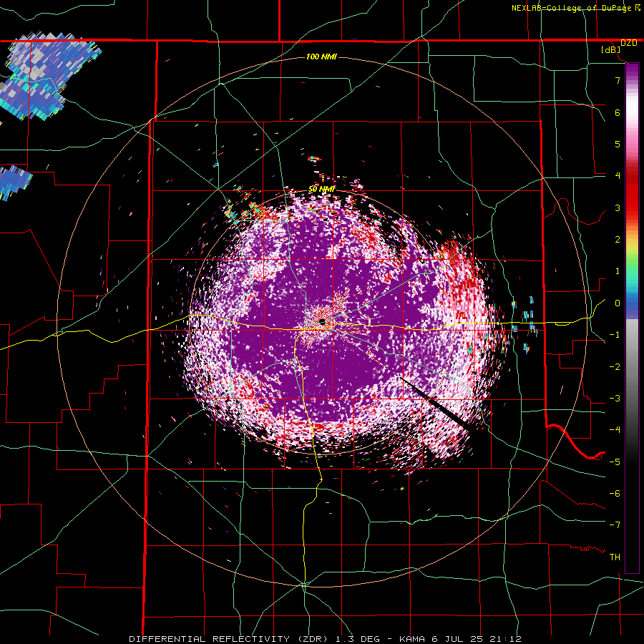Click the 7 dB tick label
Image resolution: width=644 pixels, height=644 pixels.
pyautogui.click(x=618, y=80)
